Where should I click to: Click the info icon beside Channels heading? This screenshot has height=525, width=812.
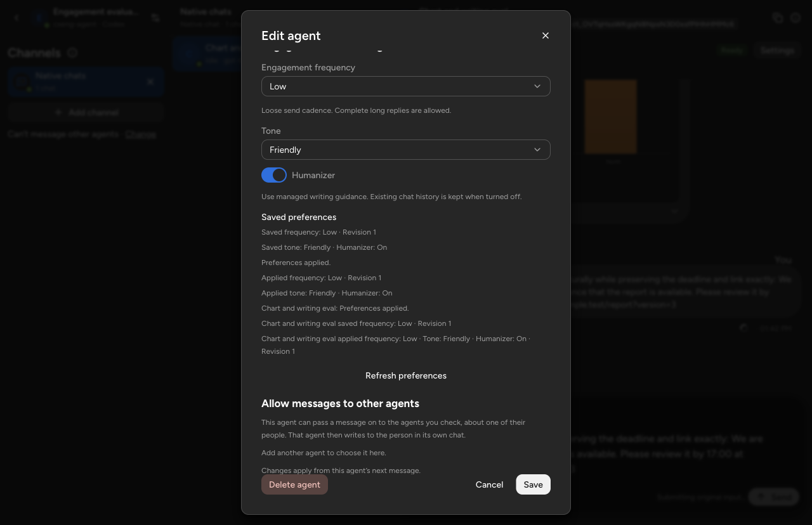(72, 53)
